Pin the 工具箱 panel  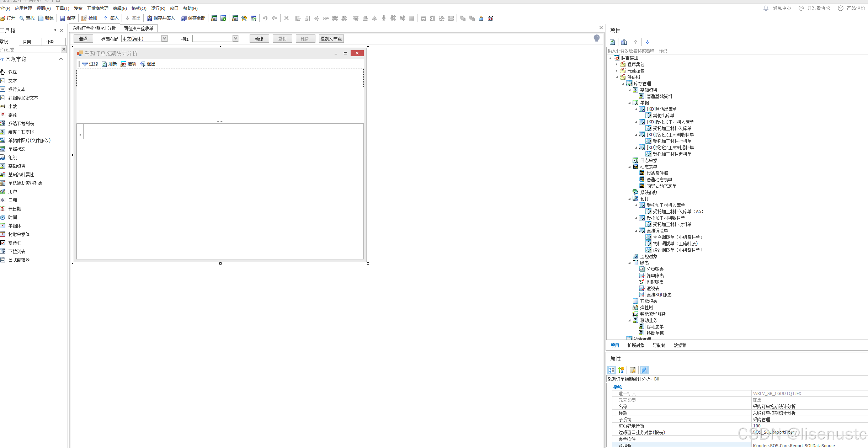(55, 30)
